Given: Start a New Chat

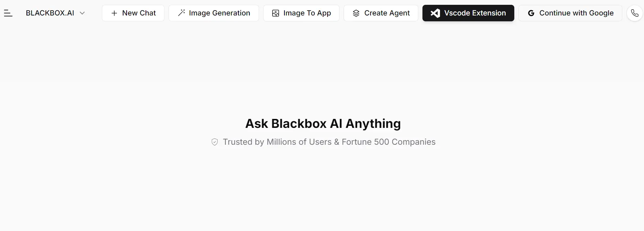Looking at the screenshot, I should 139,13.
